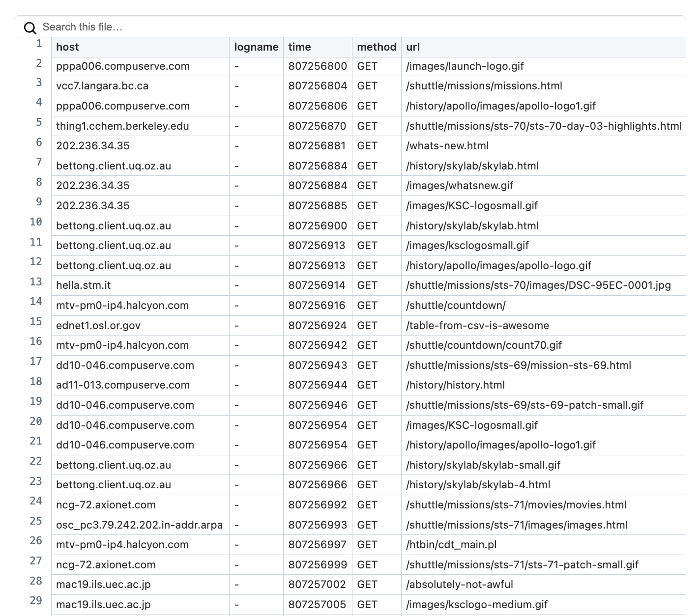
Task: Select the "url" column header
Action: (413, 47)
